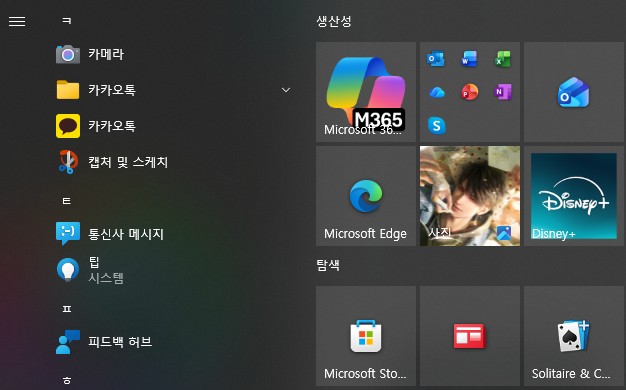Launch the Microsoft Edge tile
The width and height of the screenshot is (626, 390).
click(366, 196)
